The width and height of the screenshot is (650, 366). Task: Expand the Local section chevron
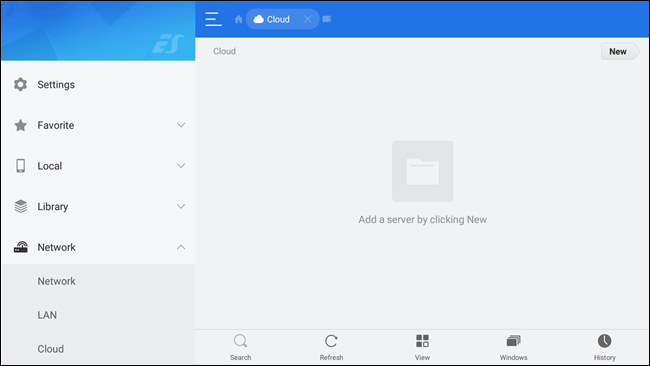tap(181, 165)
